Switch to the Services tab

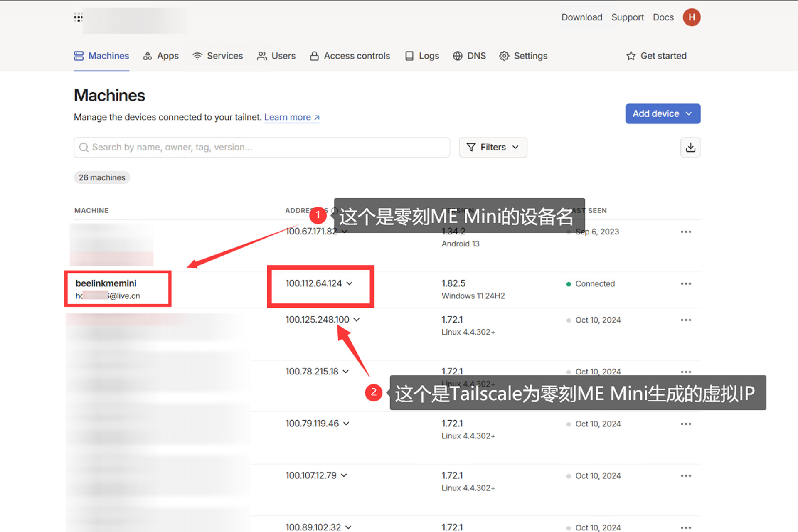pyautogui.click(x=218, y=56)
